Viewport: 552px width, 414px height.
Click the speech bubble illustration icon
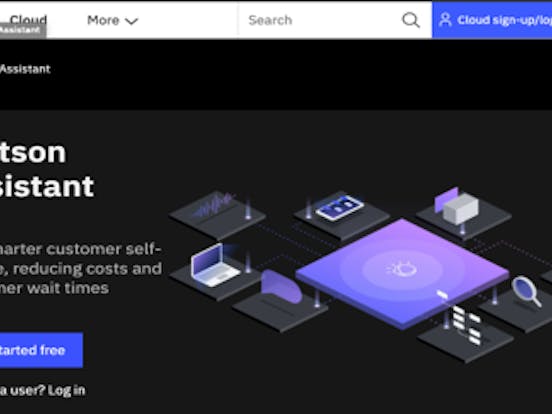tap(281, 287)
